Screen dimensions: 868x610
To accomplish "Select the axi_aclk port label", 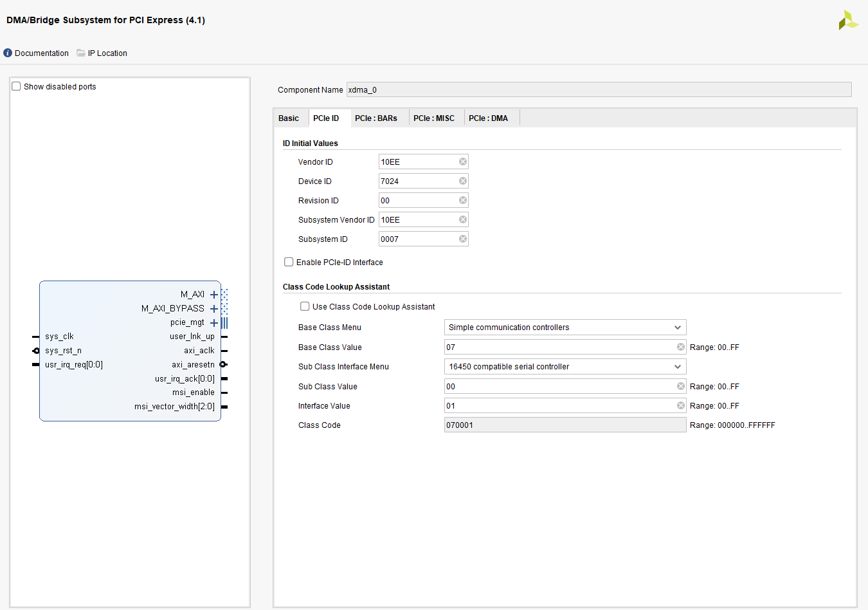I will click(x=199, y=351).
